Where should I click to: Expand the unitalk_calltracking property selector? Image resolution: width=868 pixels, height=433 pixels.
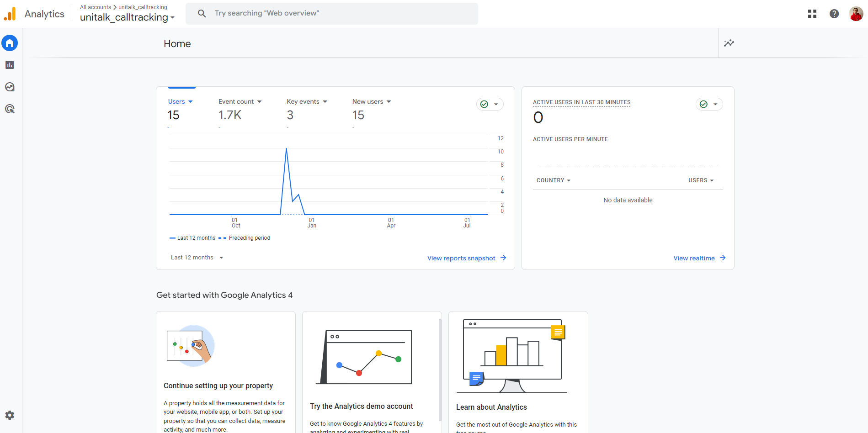[127, 17]
